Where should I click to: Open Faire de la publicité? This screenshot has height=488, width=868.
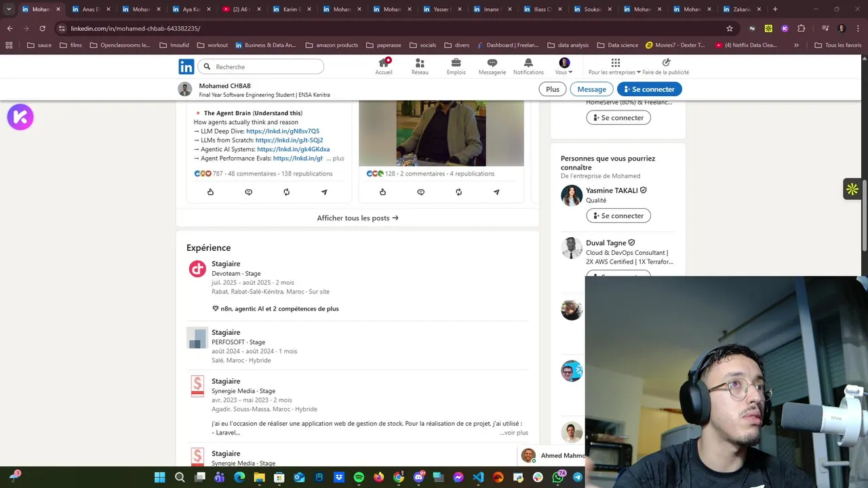666,66
